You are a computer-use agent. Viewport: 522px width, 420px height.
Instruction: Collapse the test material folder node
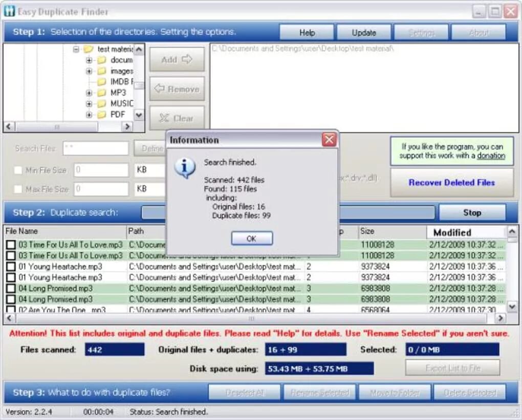(76, 49)
